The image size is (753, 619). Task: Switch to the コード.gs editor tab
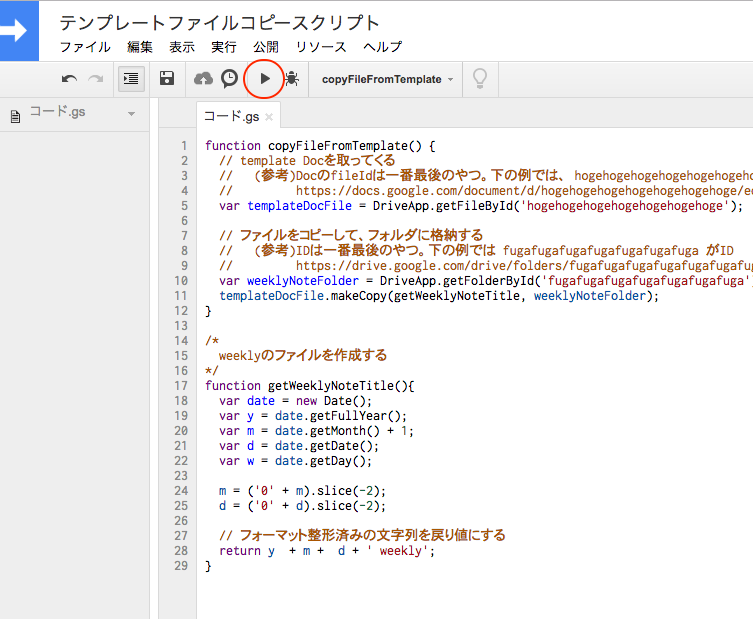coord(231,116)
